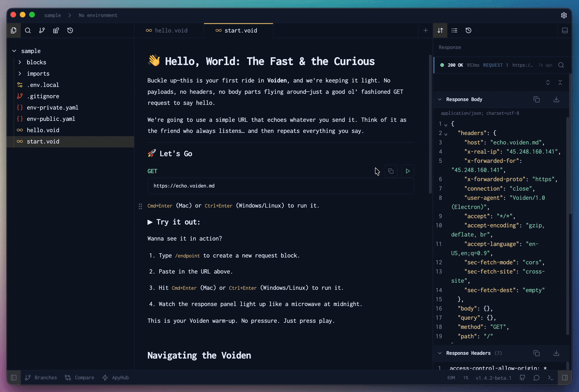Click the v1.4.2-beta.1 version label
The image size is (579, 392).
pyautogui.click(x=493, y=378)
